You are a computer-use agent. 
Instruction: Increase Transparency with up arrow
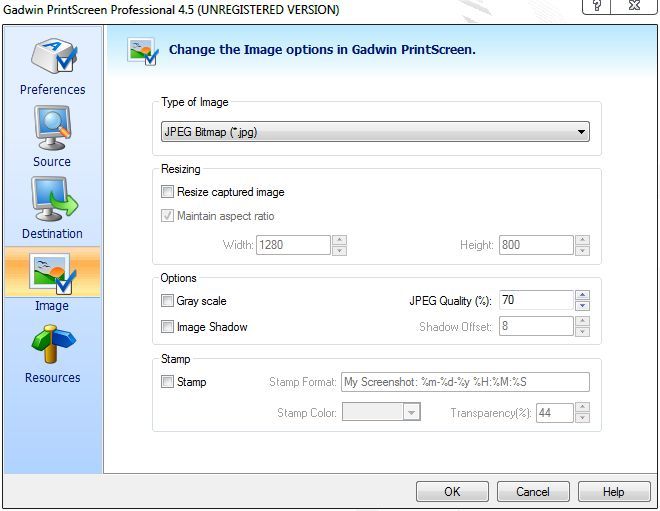point(582,407)
